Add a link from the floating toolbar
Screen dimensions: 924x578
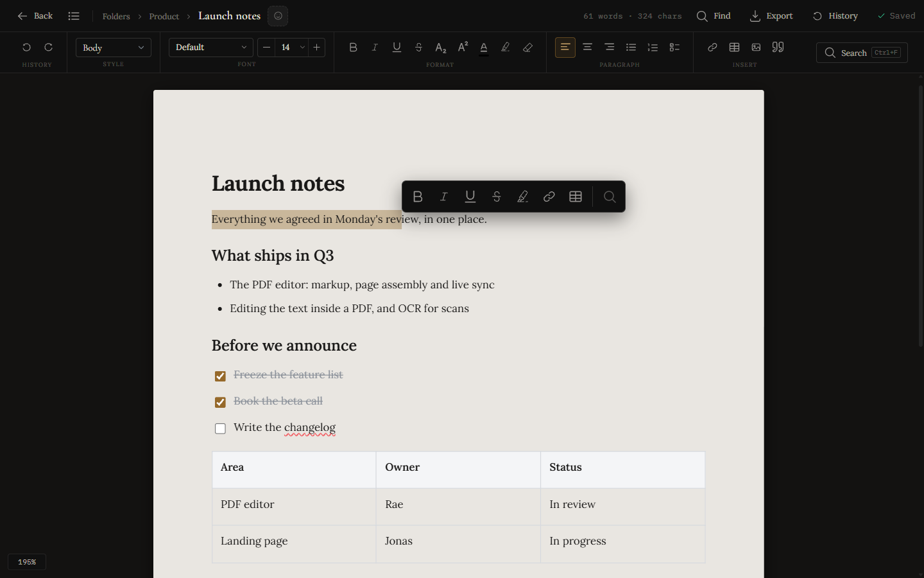click(x=549, y=197)
